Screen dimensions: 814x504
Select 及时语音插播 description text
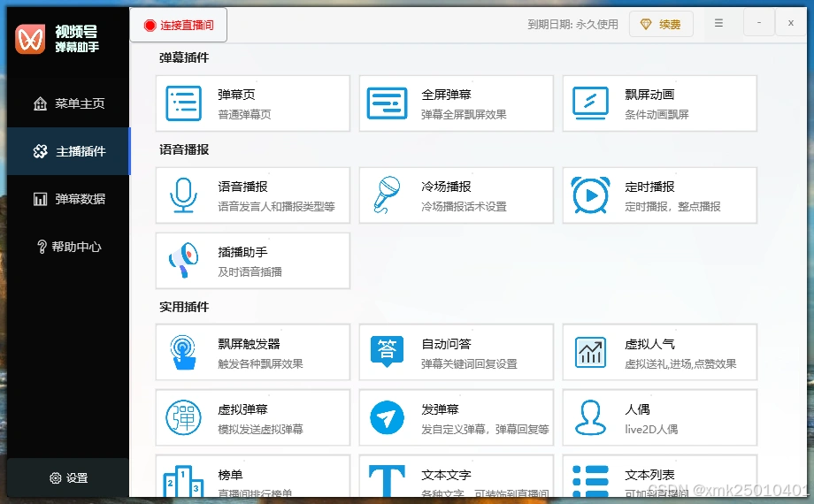(250, 272)
